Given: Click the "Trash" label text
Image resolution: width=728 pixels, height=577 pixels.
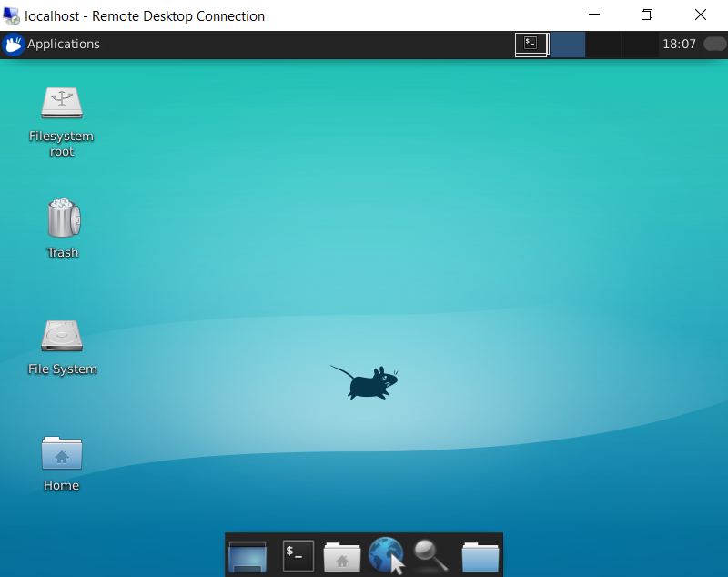Looking at the screenshot, I should coord(63,252).
